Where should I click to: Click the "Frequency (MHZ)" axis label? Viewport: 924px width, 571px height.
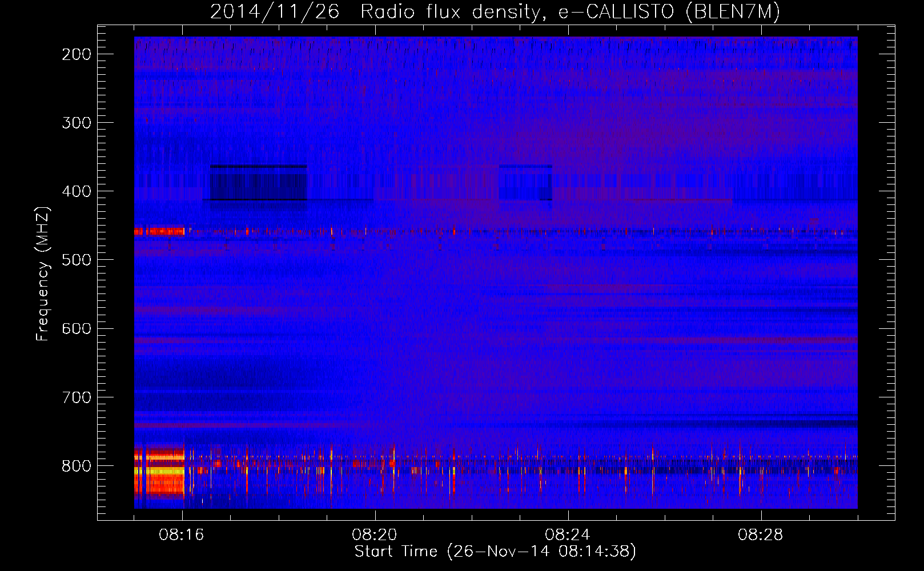click(x=43, y=274)
